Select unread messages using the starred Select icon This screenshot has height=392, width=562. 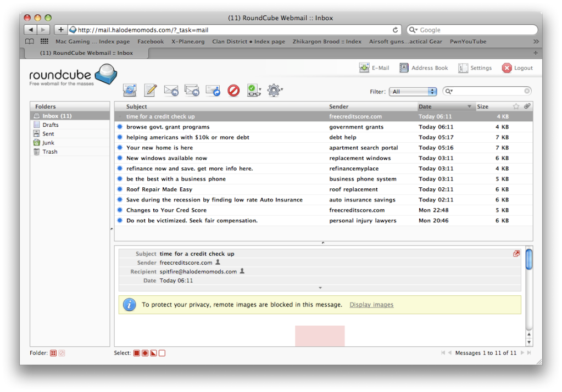(145, 353)
